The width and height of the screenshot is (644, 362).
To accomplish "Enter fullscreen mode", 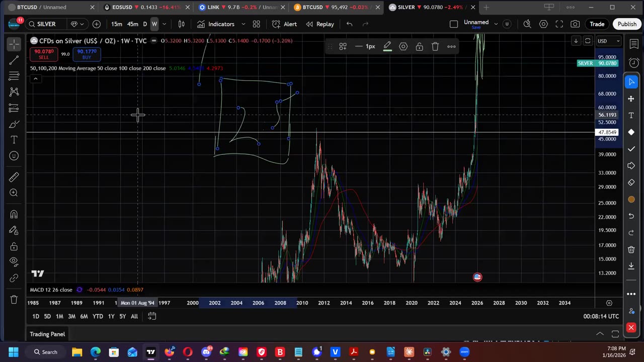I will (x=559, y=24).
